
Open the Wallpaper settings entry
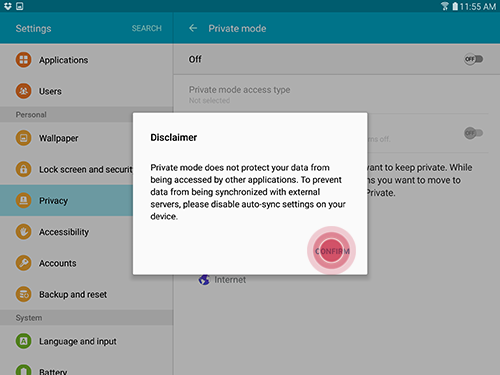coord(66,138)
